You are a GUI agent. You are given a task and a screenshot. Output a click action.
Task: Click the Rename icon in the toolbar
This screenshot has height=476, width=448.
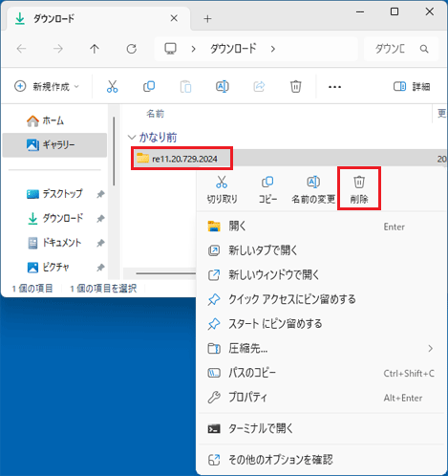coord(223,86)
